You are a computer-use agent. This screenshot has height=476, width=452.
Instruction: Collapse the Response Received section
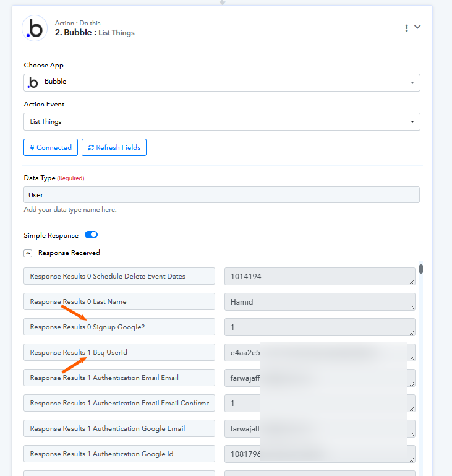pyautogui.click(x=28, y=253)
